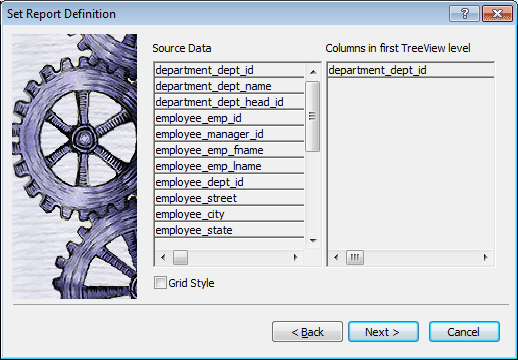Enable the Grid Style checkbox

[160, 283]
